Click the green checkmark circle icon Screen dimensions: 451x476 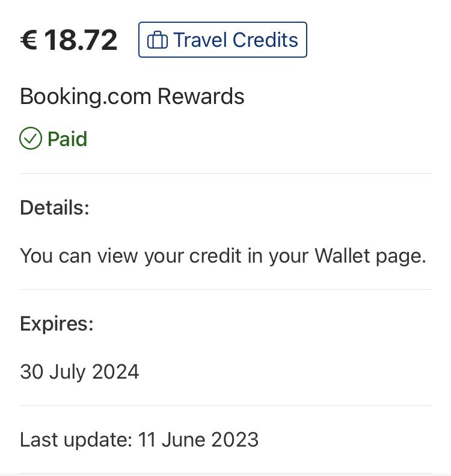[x=29, y=139]
